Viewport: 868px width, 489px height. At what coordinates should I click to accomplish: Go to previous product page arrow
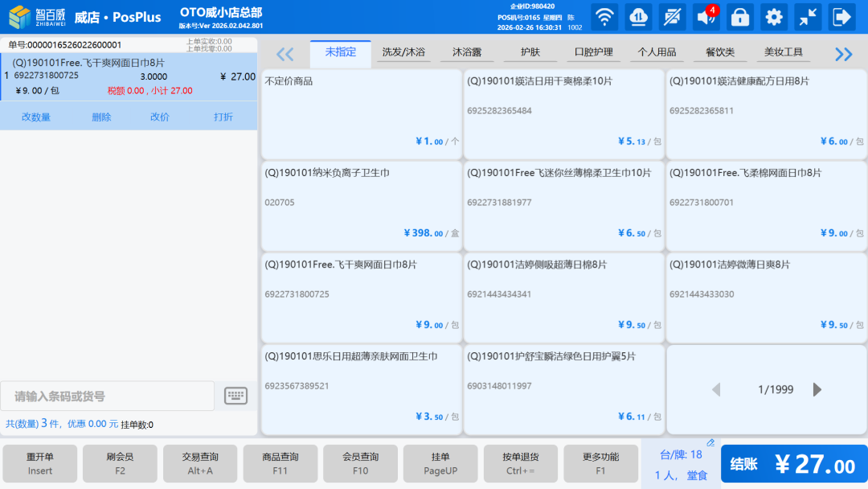click(x=716, y=390)
